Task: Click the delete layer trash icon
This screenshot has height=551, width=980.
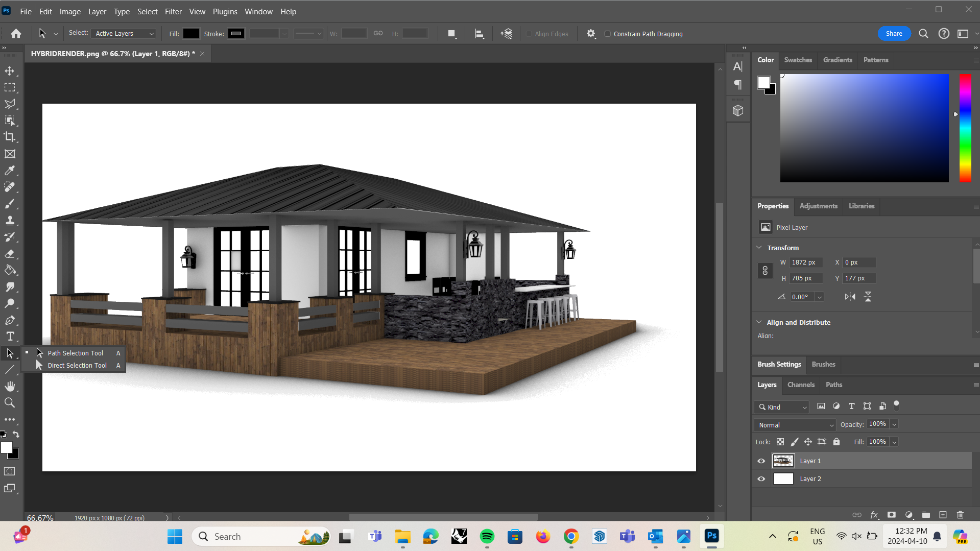Action: pyautogui.click(x=960, y=515)
